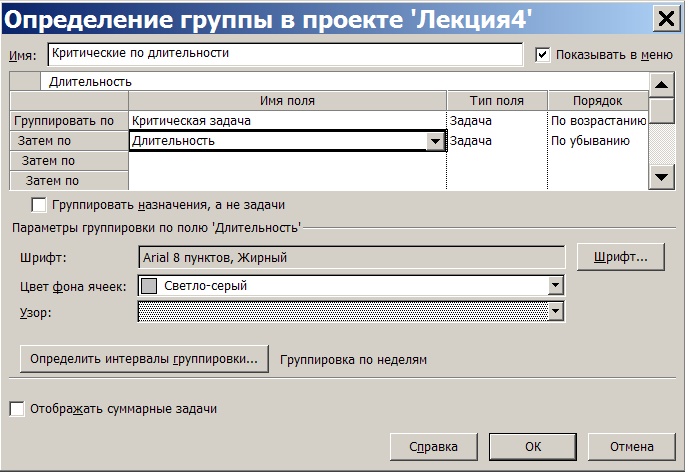Open the 'Узор' pattern dropdown

(555, 312)
